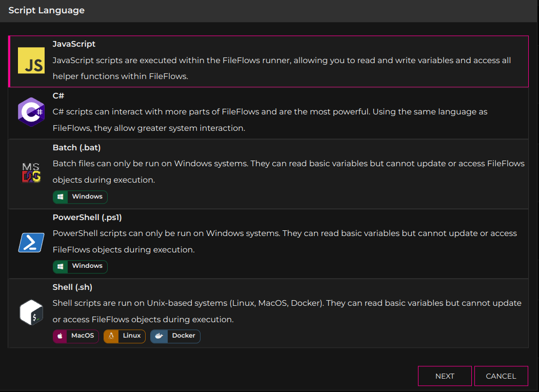Select the JavaScript heading

coord(74,44)
